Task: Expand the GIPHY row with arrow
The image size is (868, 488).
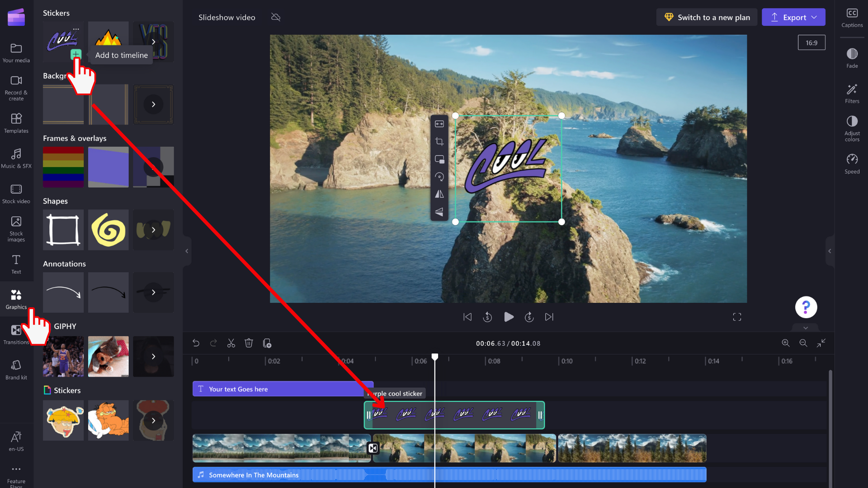Action: tap(154, 357)
